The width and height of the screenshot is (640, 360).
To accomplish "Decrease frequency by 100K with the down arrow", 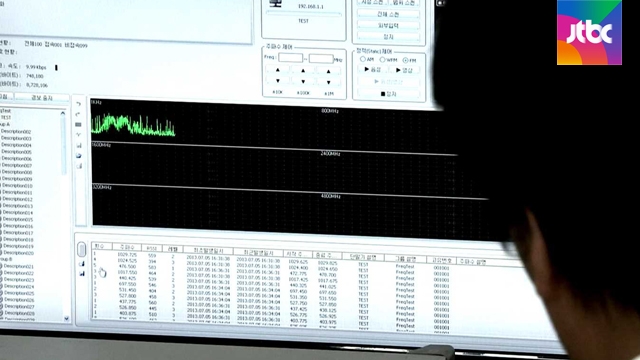I will click(x=303, y=81).
